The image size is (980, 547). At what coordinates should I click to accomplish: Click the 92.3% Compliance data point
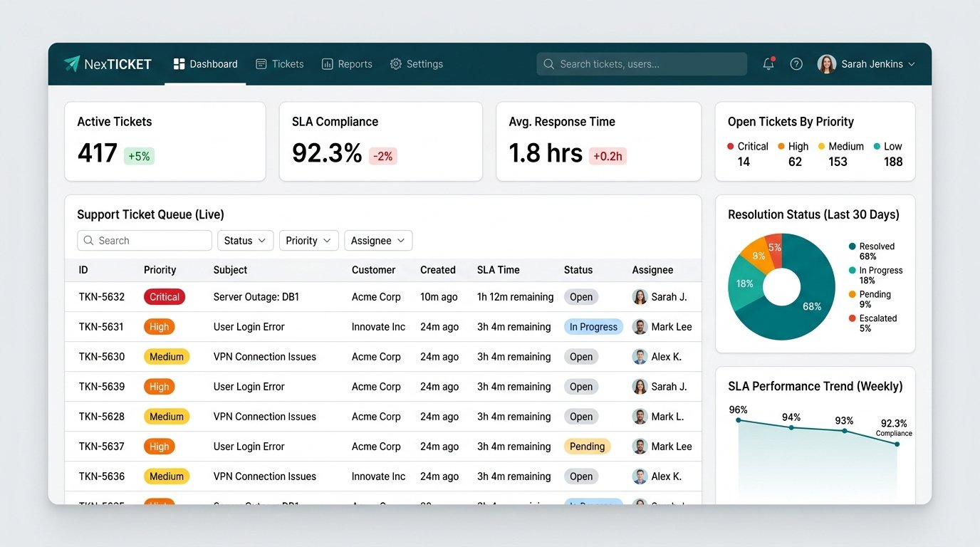[897, 444]
